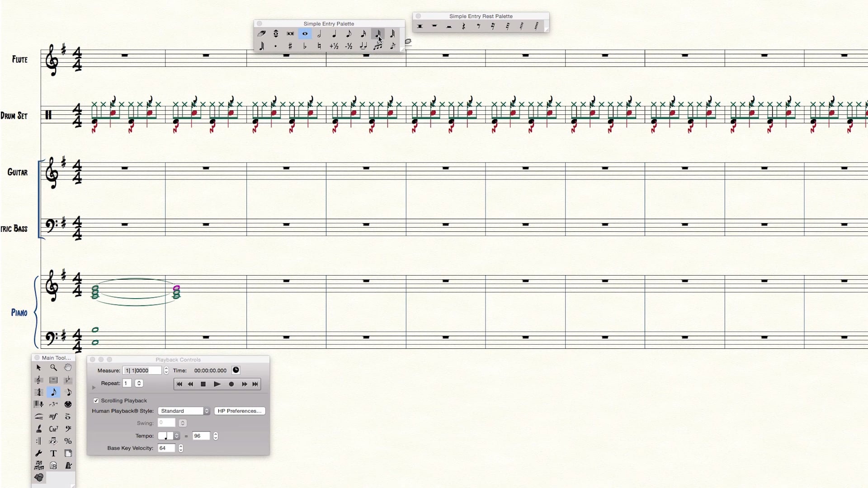Open Human Playback Style dropdown

184,411
